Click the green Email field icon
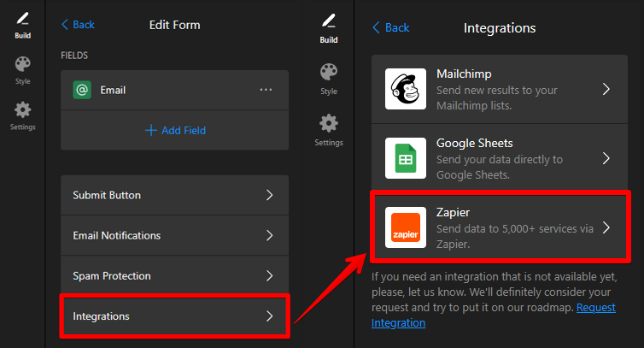 (x=82, y=90)
